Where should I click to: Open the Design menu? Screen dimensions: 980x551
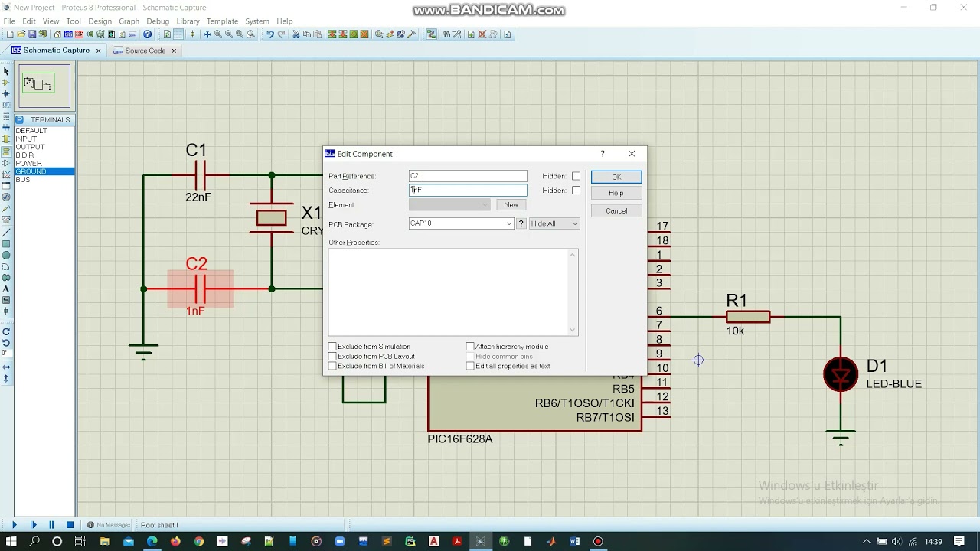point(100,21)
